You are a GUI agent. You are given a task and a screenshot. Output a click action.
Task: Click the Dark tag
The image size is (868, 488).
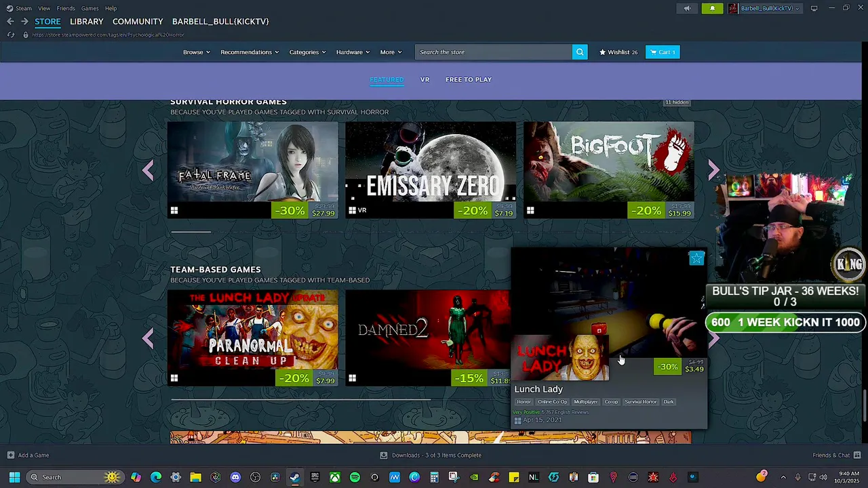[x=669, y=402]
